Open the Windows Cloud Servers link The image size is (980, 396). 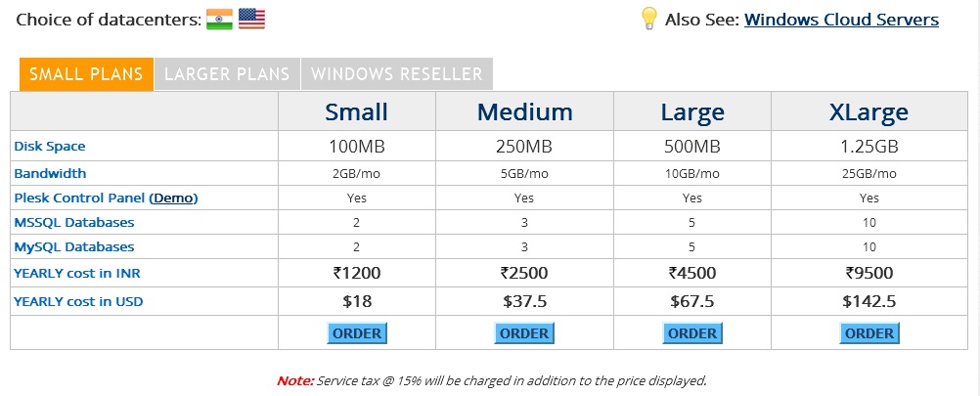point(841,20)
